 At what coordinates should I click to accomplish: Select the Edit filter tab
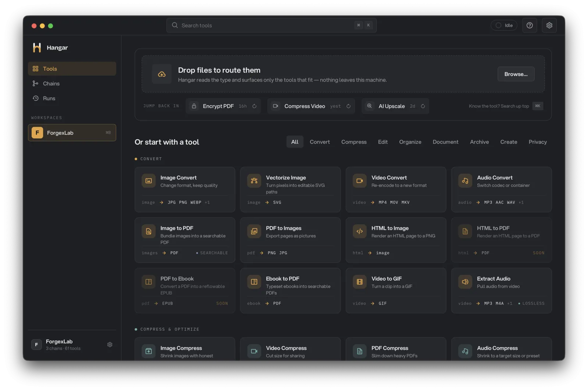coord(383,142)
